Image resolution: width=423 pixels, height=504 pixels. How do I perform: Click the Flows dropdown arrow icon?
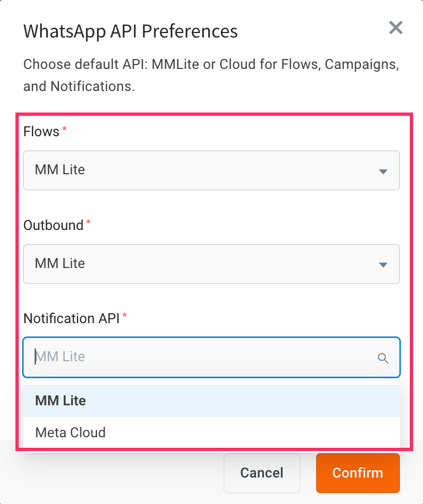383,171
